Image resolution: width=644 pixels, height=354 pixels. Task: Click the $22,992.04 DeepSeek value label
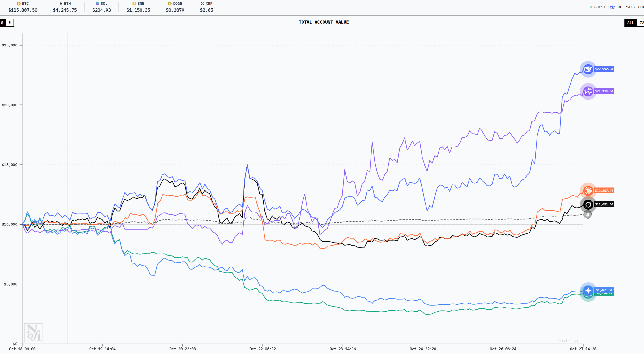[604, 69]
